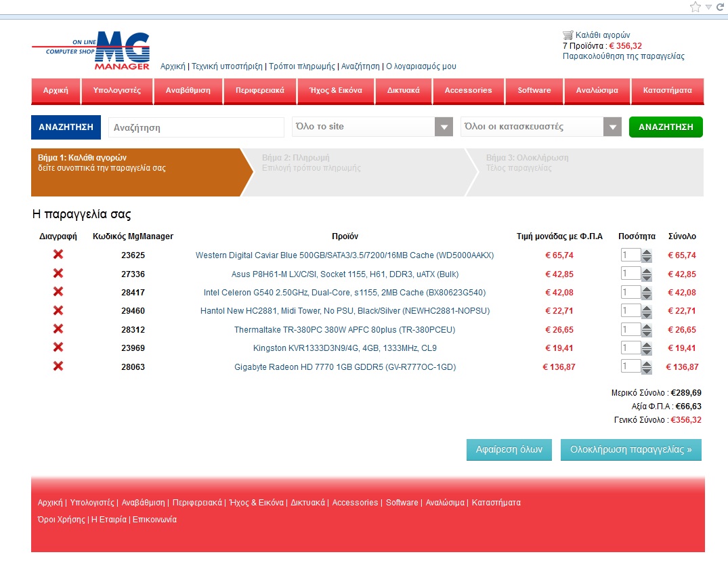Click Υπολογιστές link in footer

[x=92, y=503]
